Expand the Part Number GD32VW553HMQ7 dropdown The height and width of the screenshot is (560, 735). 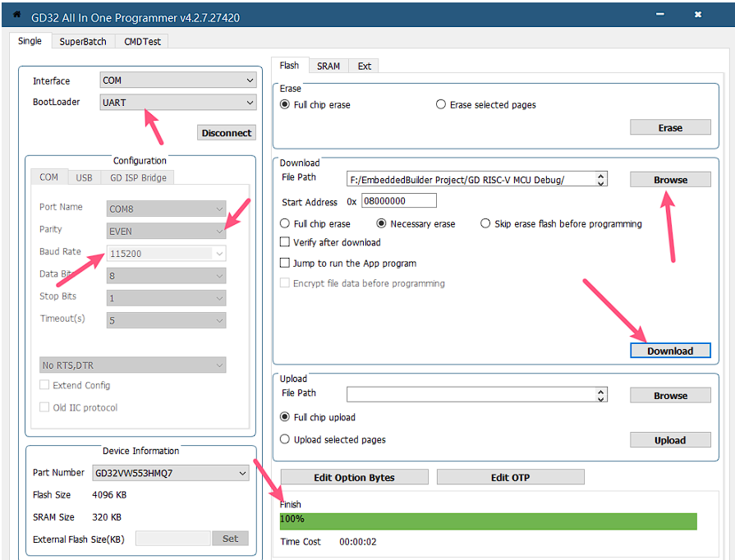[242, 473]
